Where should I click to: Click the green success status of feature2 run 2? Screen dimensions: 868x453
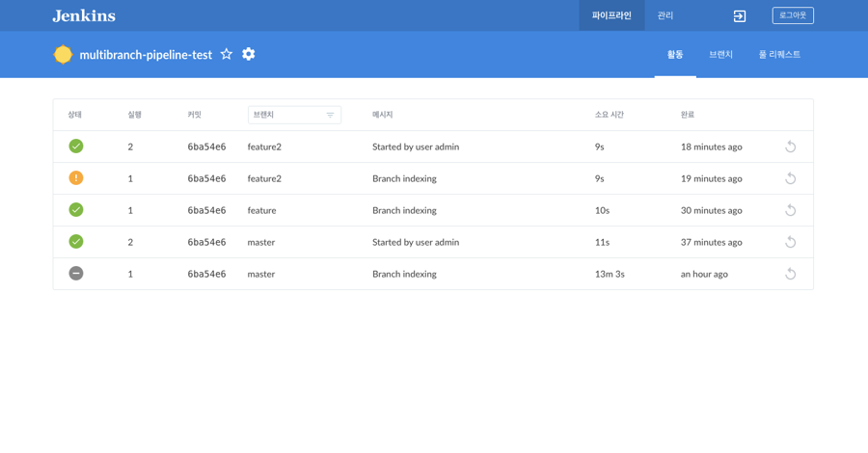[x=76, y=147]
